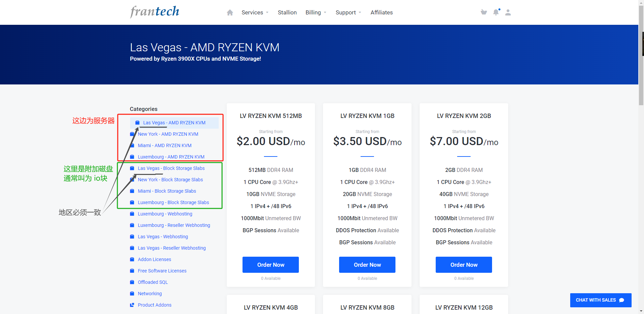Open the Stallion menu item
This screenshot has width=644, height=314.
pos(287,12)
